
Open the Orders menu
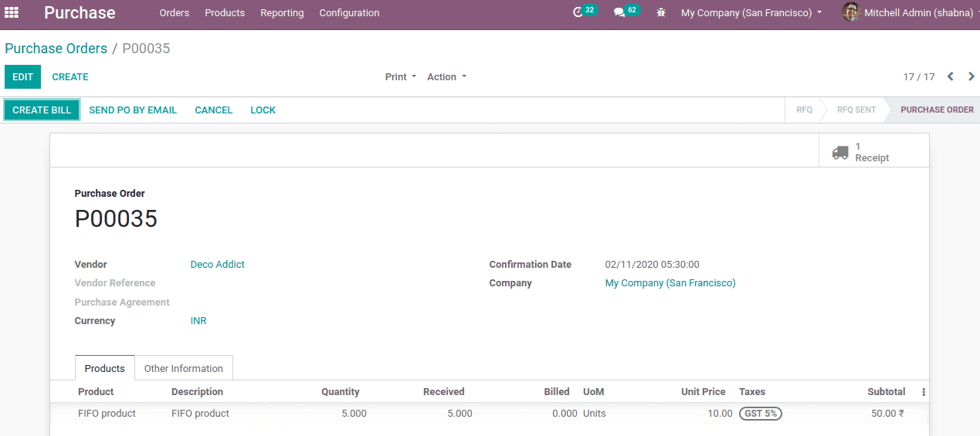[175, 13]
